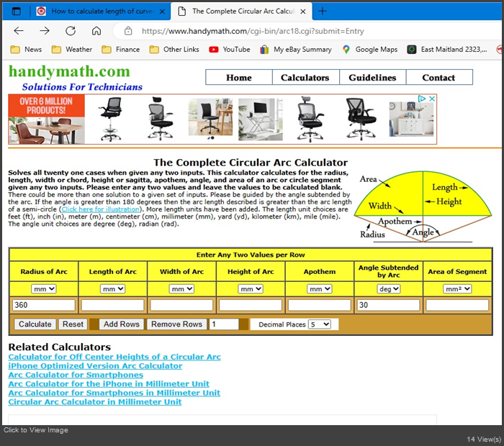Click the Length of Arc input field
This screenshot has width=504, height=446.
112,305
